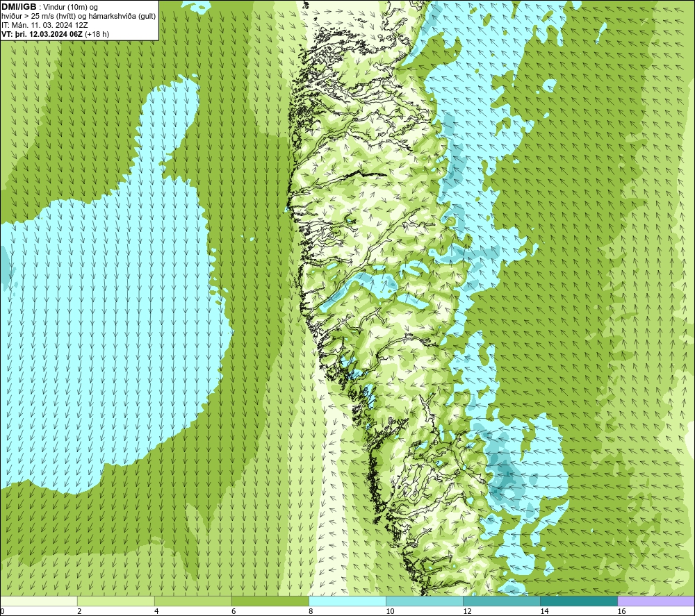Image resolution: width=695 pixels, height=616 pixels.
Task: Select the purple 16+ m/s legend swatch
Action: tap(656, 601)
